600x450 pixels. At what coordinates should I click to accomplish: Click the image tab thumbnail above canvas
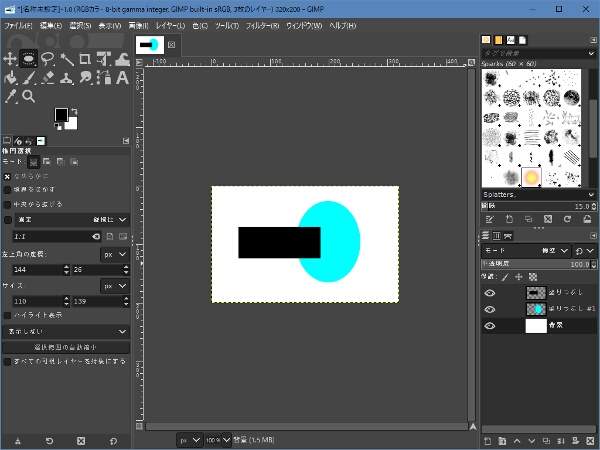click(149, 45)
